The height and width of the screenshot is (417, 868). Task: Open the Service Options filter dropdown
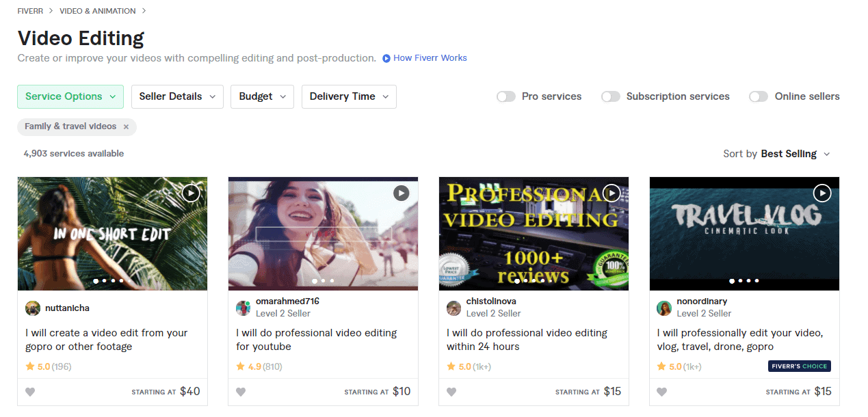[x=70, y=96]
